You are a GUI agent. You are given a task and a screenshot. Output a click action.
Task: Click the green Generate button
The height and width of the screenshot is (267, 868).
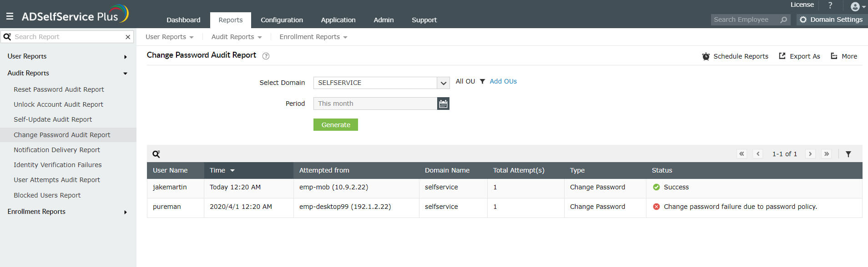[336, 125]
